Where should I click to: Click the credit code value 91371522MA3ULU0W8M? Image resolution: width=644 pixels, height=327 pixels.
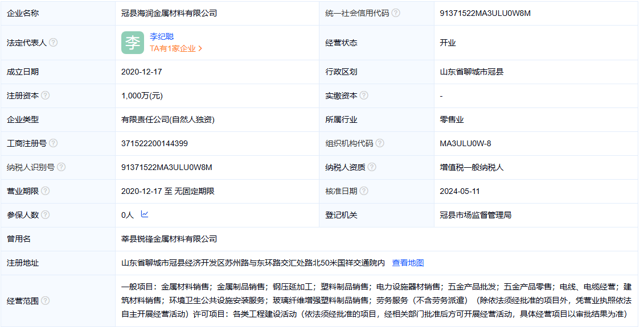(485, 13)
